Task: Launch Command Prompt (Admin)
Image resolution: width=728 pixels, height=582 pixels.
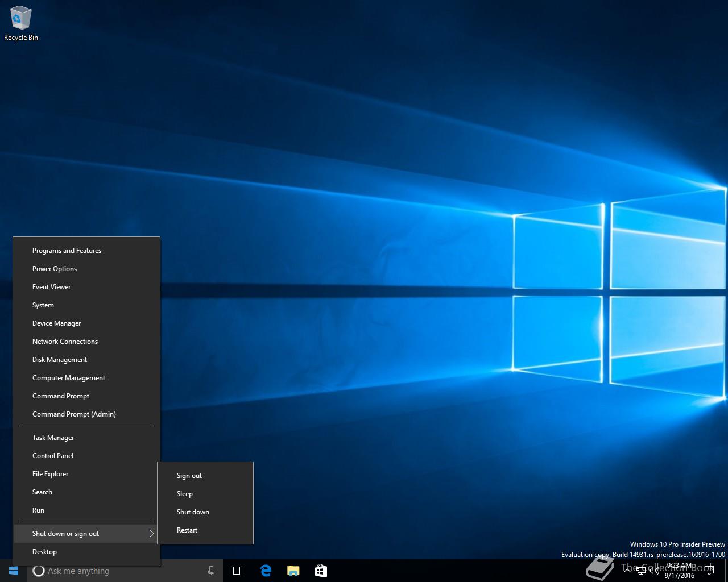Action: pos(86,414)
